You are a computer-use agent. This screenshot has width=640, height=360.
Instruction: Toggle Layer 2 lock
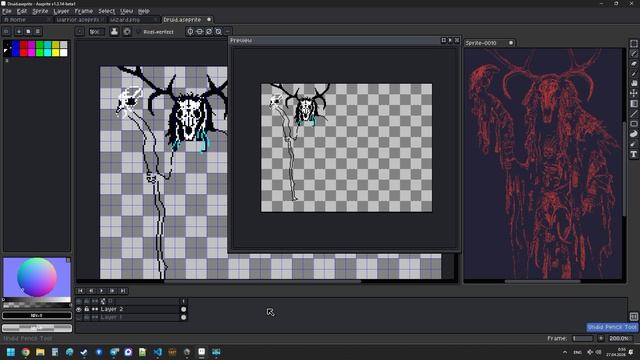tap(87, 309)
